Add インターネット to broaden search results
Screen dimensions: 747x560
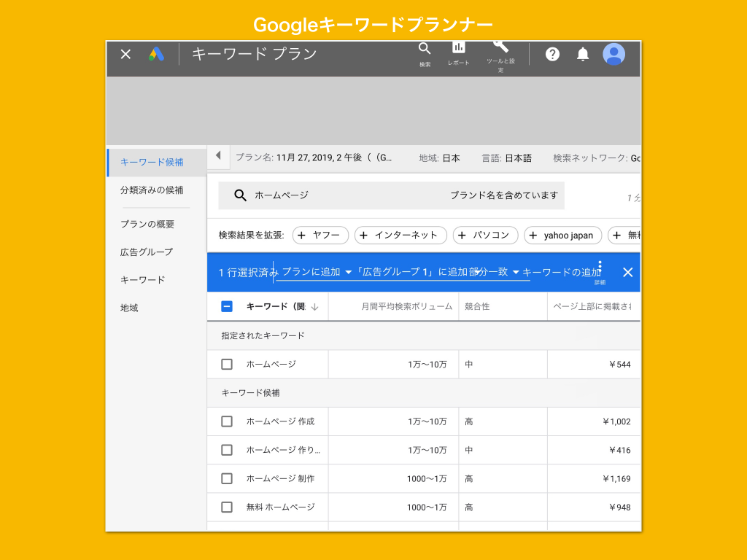400,236
